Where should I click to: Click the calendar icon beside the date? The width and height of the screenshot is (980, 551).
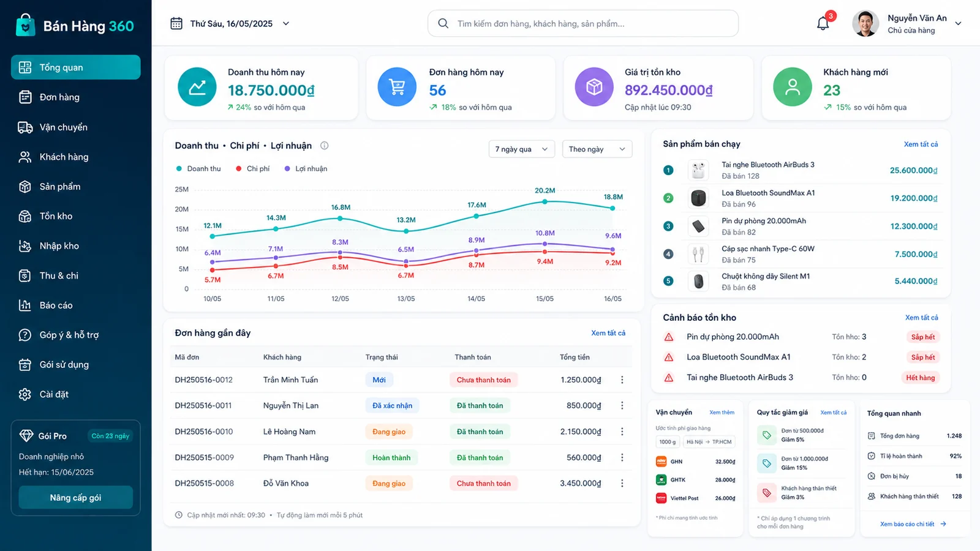coord(176,23)
